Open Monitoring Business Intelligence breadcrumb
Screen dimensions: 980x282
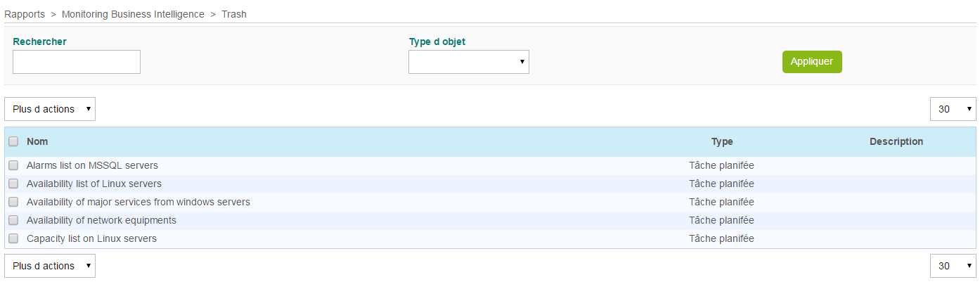tap(133, 14)
